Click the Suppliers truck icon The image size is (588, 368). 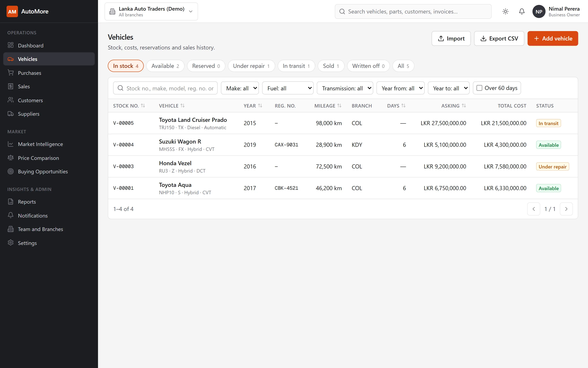pos(10,114)
